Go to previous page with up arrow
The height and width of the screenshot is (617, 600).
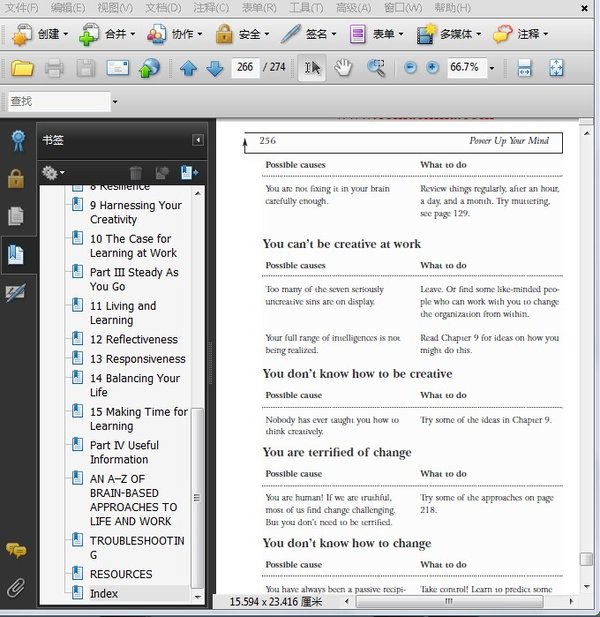(x=189, y=68)
